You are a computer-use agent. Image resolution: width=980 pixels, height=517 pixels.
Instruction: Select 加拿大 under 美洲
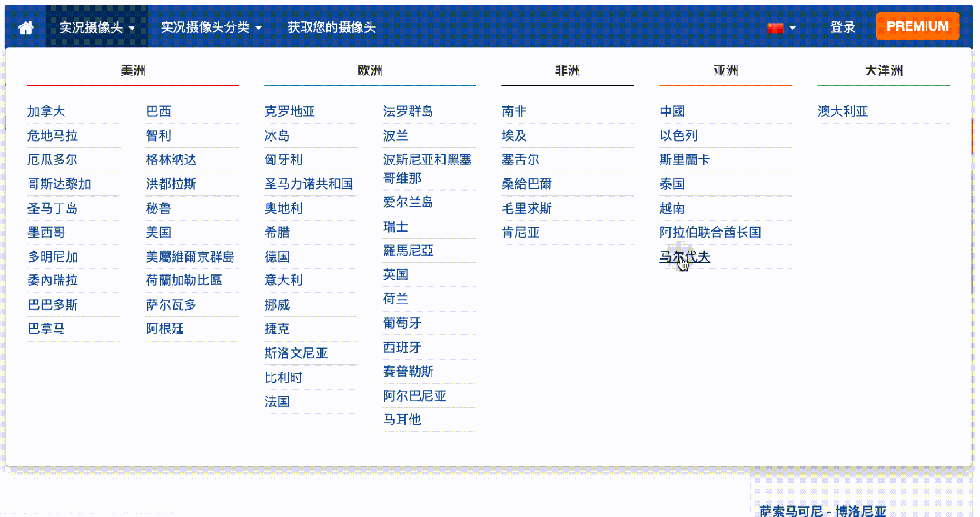click(46, 111)
